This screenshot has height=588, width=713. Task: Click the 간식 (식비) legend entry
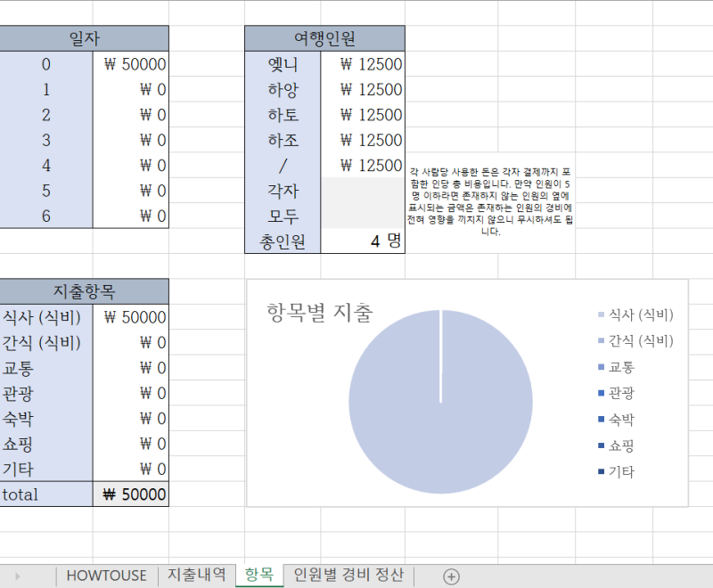pos(635,341)
